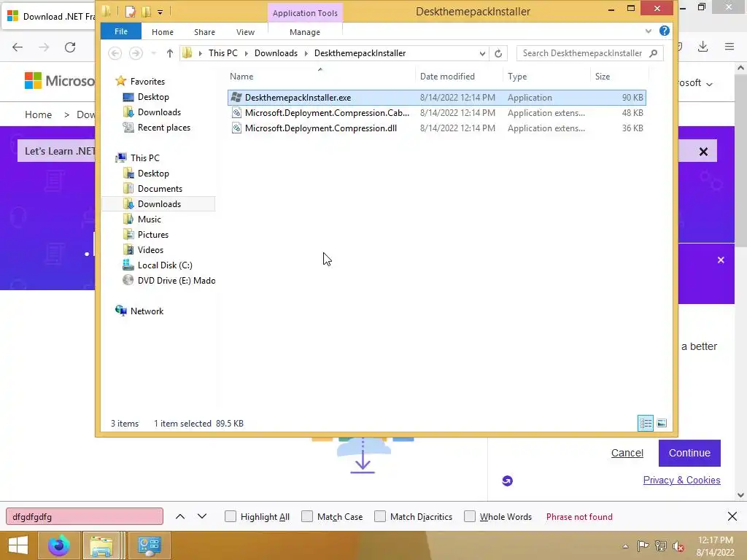Click network tray icon
This screenshot has width=747, height=560.
coord(661,545)
